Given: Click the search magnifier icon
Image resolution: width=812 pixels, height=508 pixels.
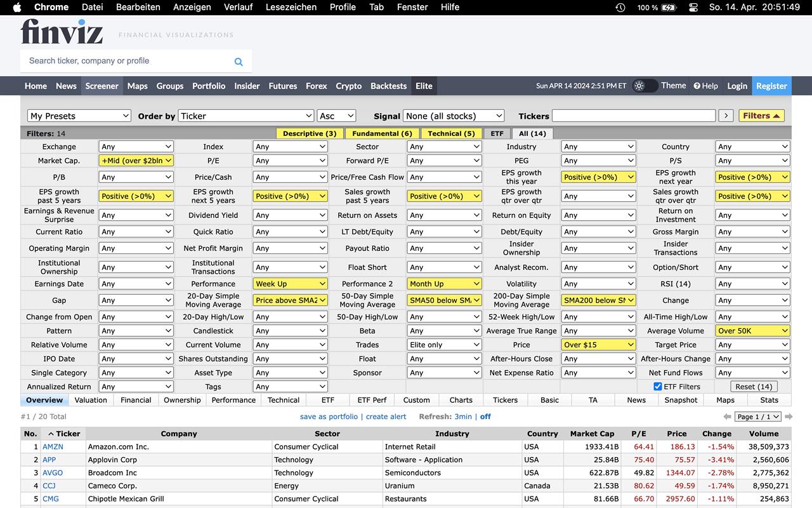Looking at the screenshot, I should pyautogui.click(x=239, y=62).
